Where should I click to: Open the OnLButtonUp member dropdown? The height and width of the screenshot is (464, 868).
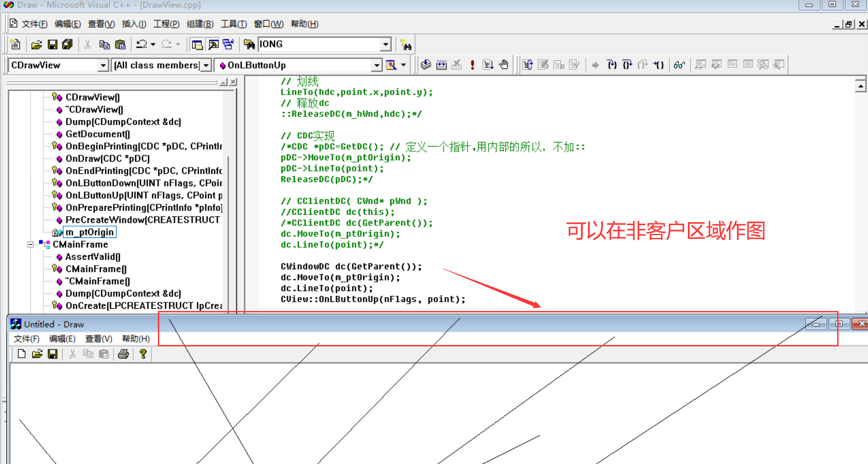[x=377, y=65]
